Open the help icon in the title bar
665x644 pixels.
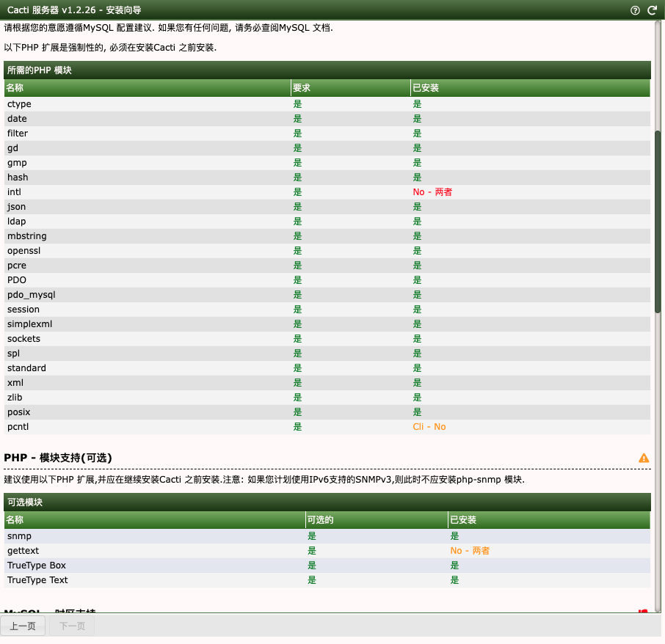635,10
